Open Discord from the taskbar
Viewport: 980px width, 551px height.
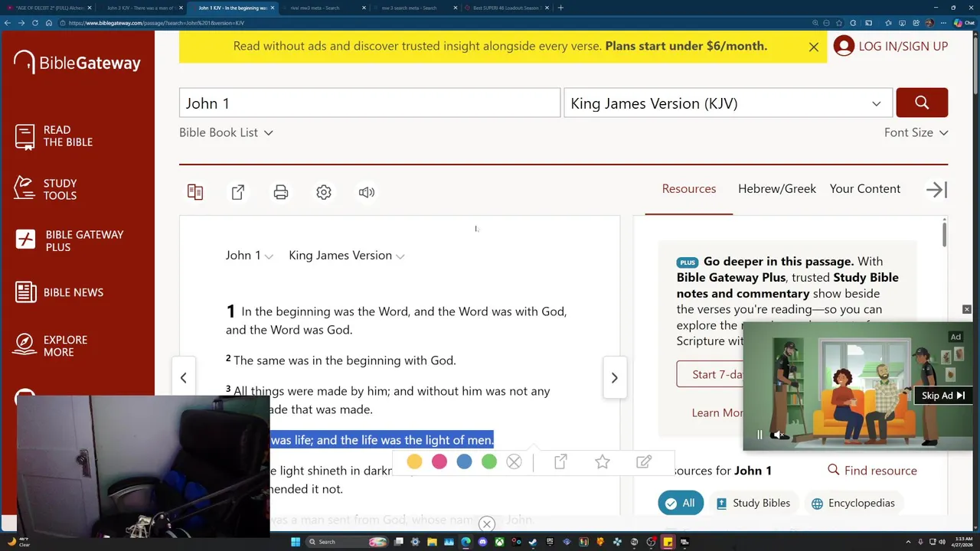(482, 542)
